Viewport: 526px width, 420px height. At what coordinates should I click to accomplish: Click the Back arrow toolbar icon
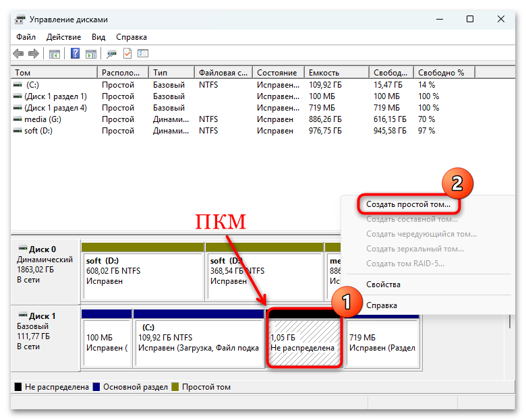click(x=18, y=53)
